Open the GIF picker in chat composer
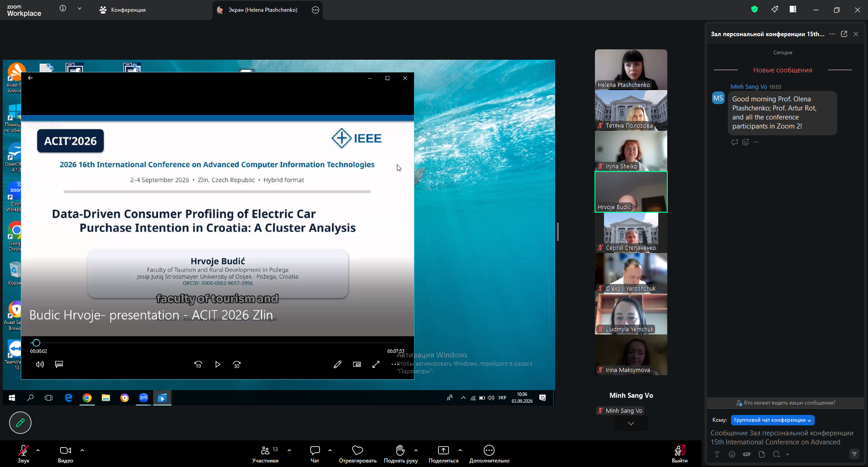The image size is (868, 467). pos(747,454)
